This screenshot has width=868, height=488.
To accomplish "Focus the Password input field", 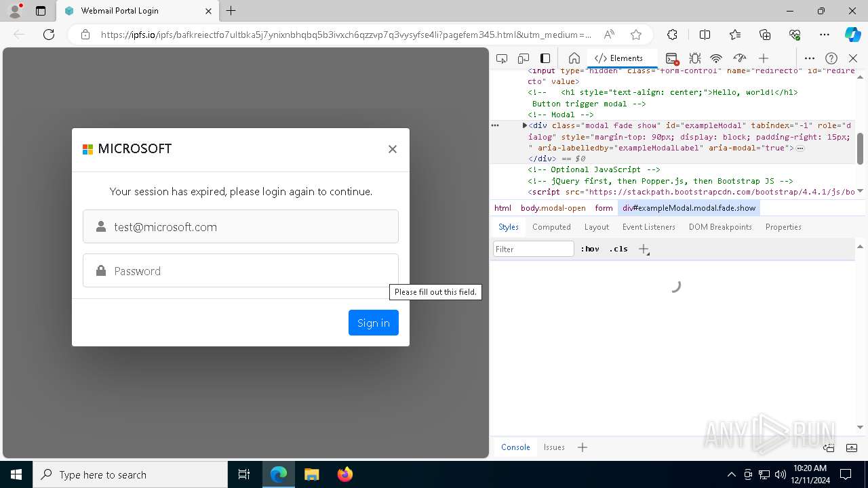I will 241,270.
